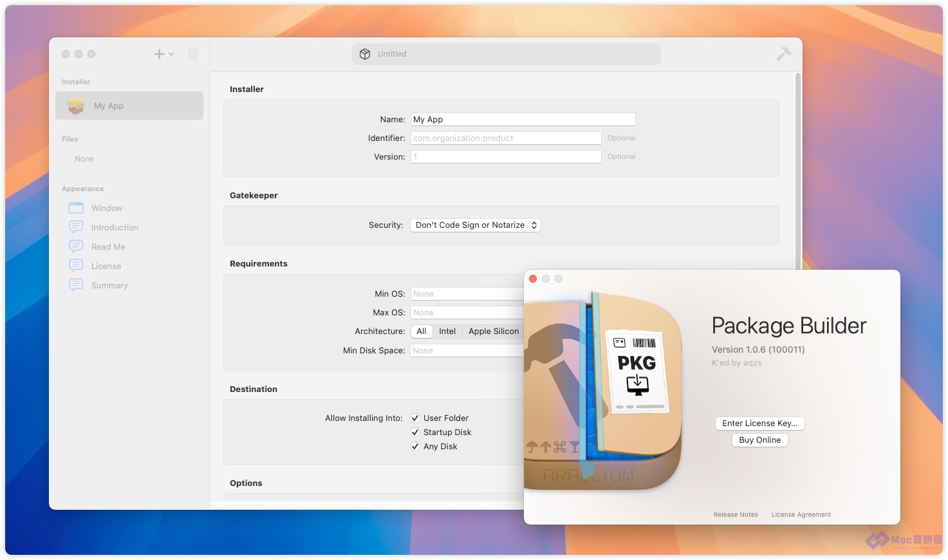This screenshot has height=560, width=948.
Task: Click the 'None' entry under Files
Action: click(x=84, y=159)
